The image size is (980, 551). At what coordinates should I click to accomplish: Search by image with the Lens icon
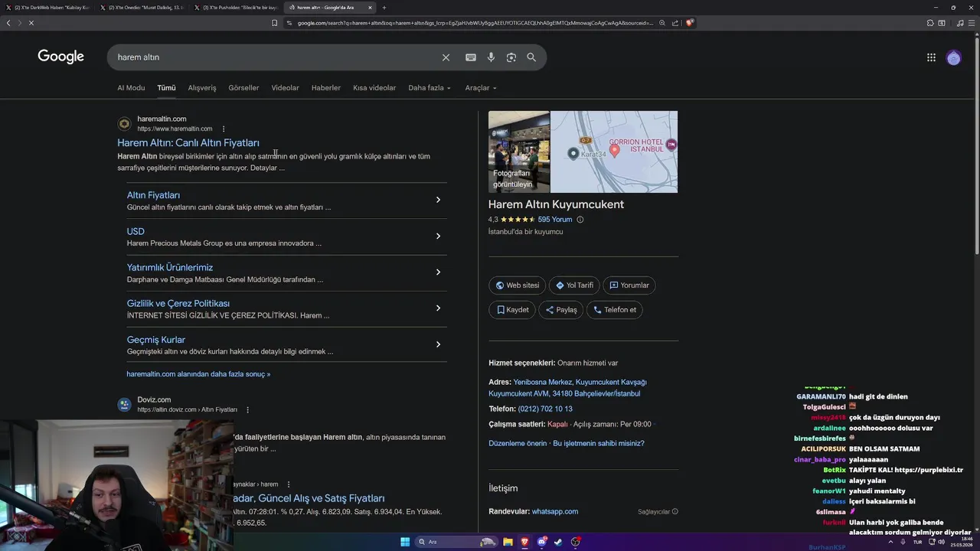point(511,57)
